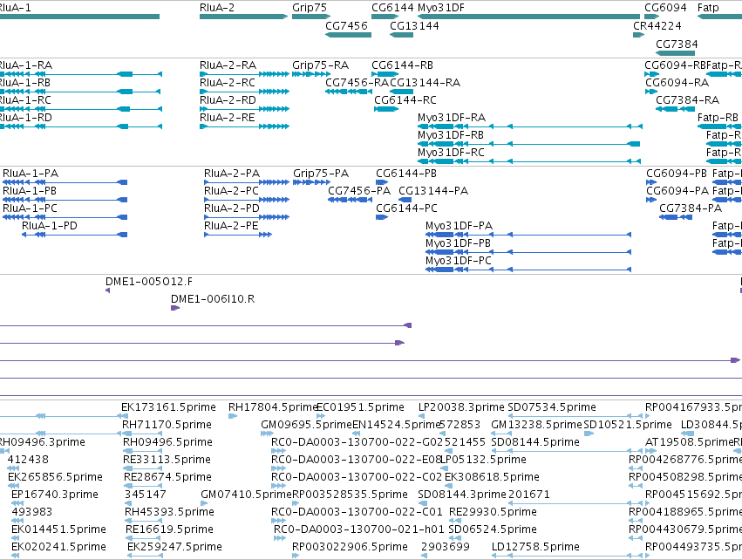Click transcript Myo31DF-RB
742x560 pixels.
tap(451, 135)
